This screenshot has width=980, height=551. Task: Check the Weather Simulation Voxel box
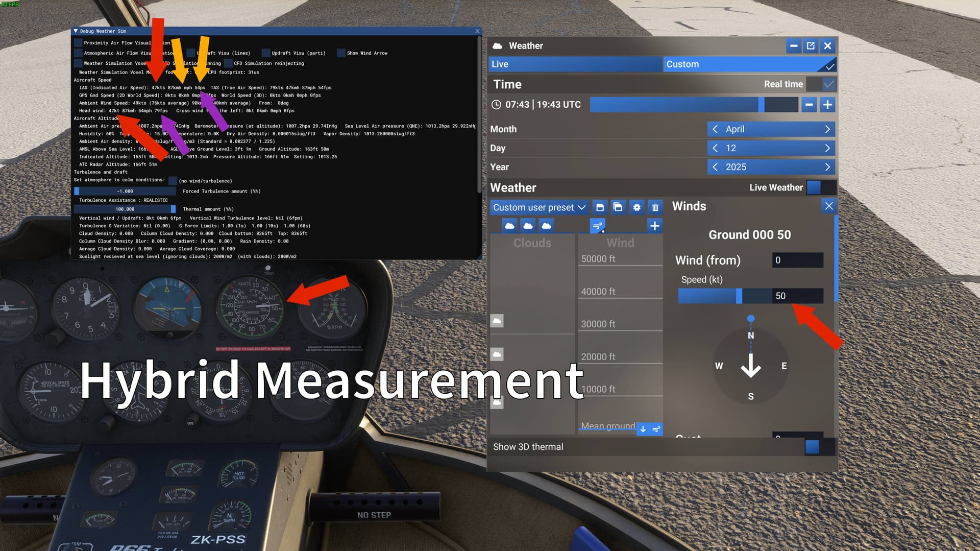coord(78,63)
